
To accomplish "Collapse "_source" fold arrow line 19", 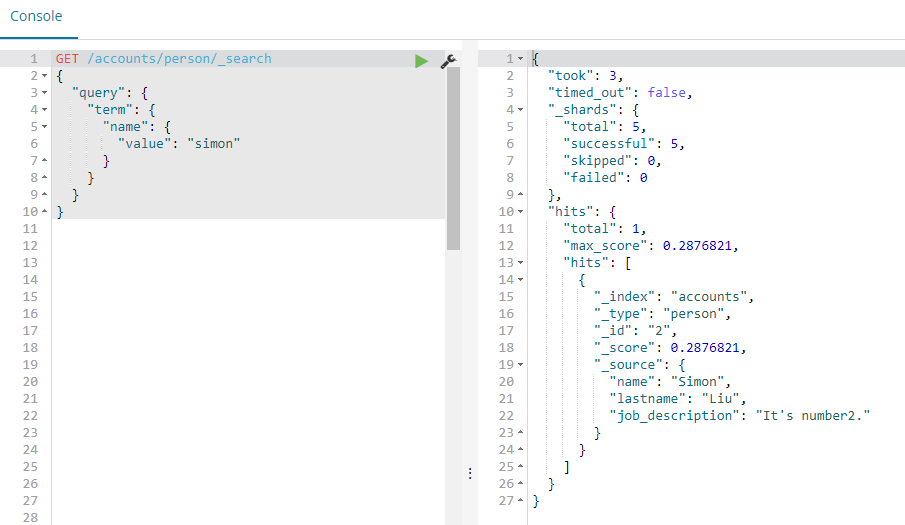I will [x=520, y=365].
